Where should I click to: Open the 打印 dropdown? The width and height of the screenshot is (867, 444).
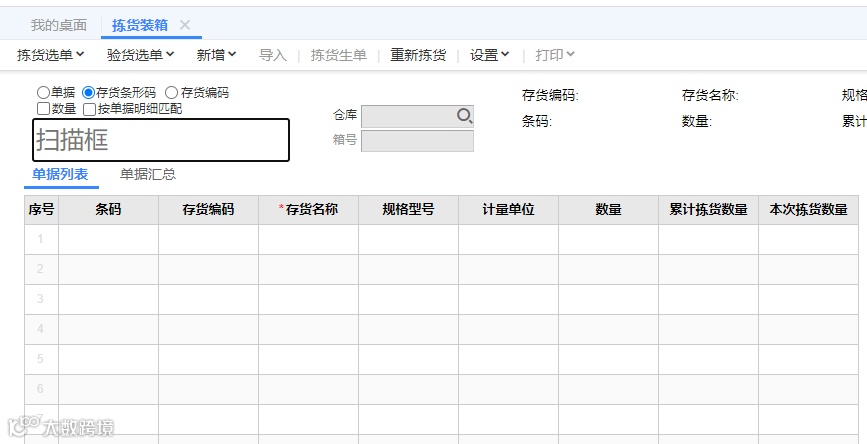pos(555,55)
